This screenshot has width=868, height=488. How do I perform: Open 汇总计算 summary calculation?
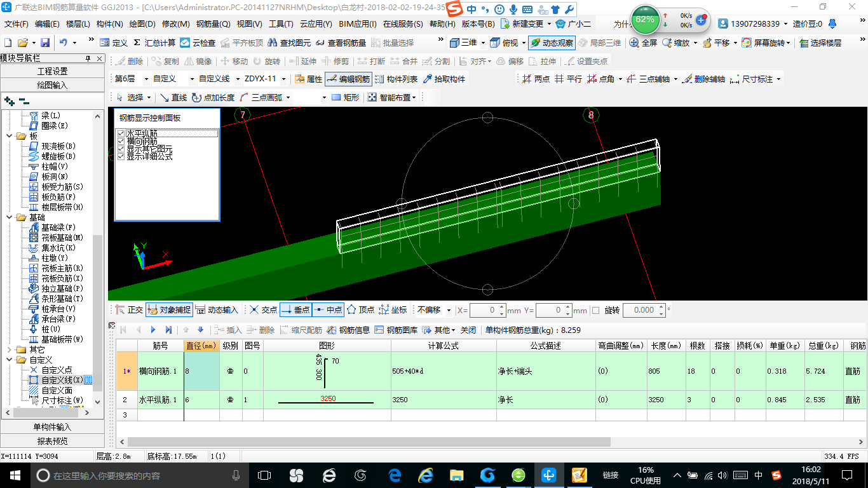click(154, 43)
